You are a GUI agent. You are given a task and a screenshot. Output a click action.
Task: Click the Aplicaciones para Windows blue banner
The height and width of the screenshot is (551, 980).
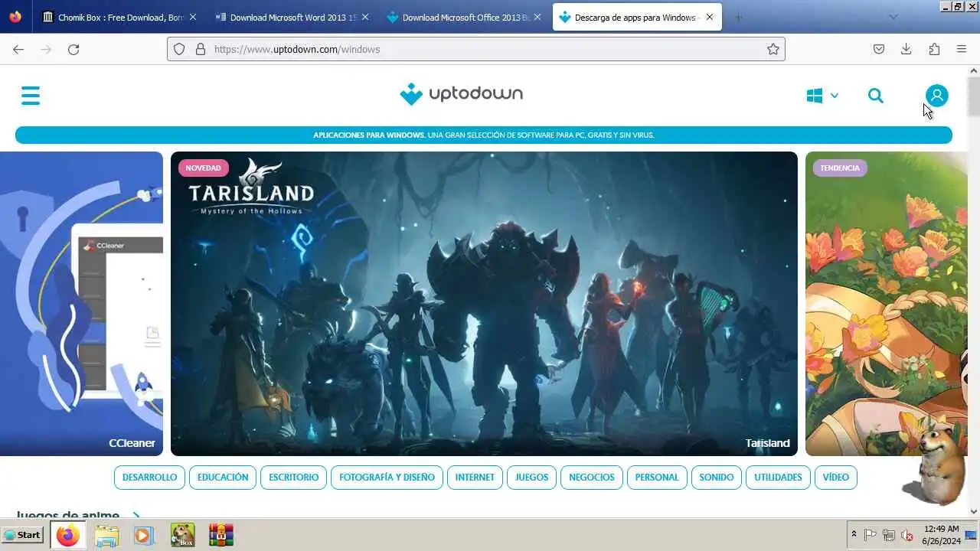click(x=484, y=135)
